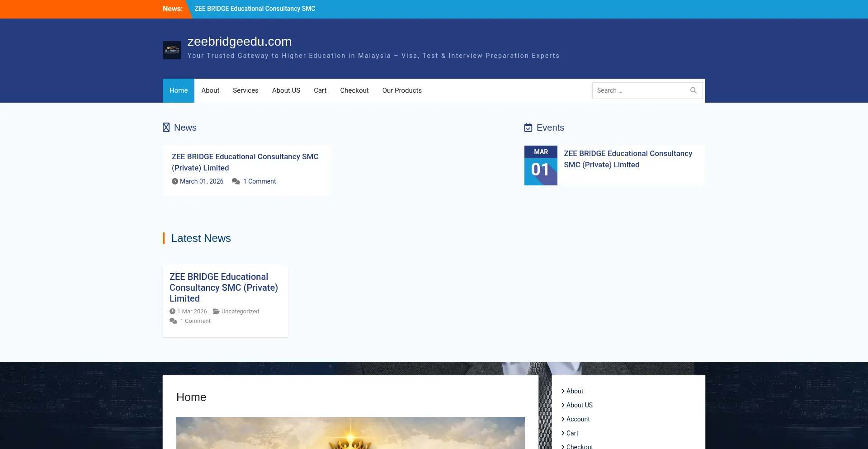Open the Services menu item

coord(245,90)
